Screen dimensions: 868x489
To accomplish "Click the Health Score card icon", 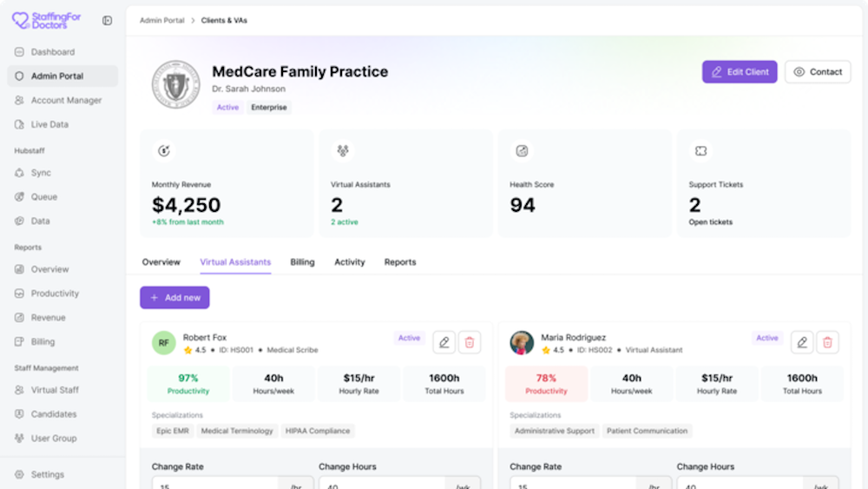I will [x=522, y=151].
